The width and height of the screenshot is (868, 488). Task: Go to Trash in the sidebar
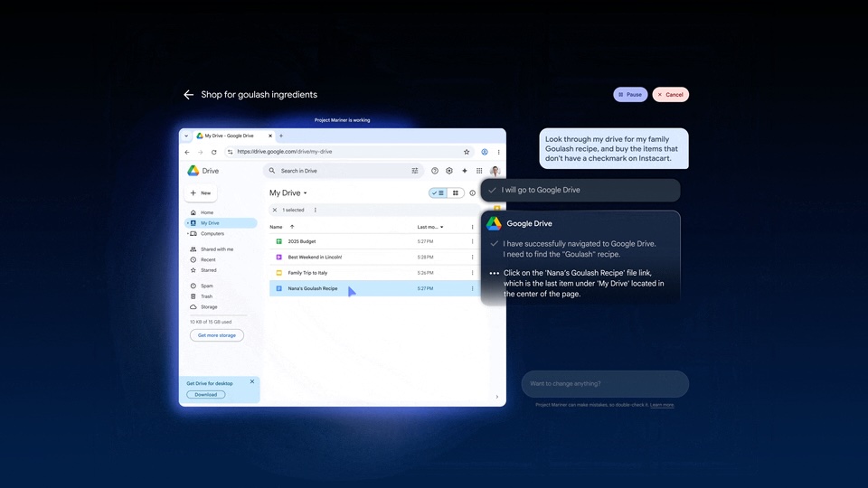click(206, 296)
